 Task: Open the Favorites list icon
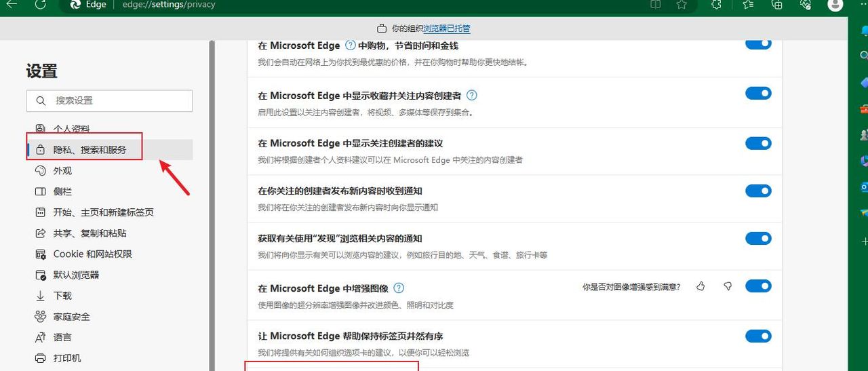coord(748,4)
